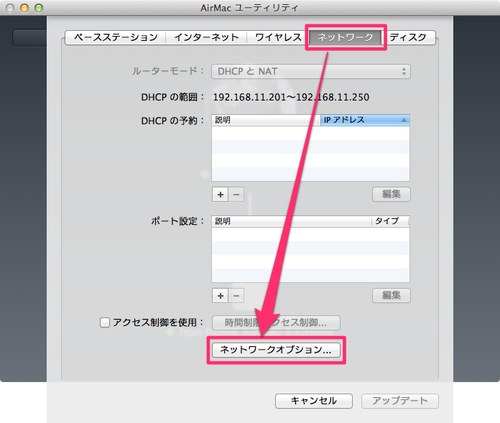The image size is (500, 423).
Task: Minimize the AirMac ユーティリティ window
Action: coord(24,8)
